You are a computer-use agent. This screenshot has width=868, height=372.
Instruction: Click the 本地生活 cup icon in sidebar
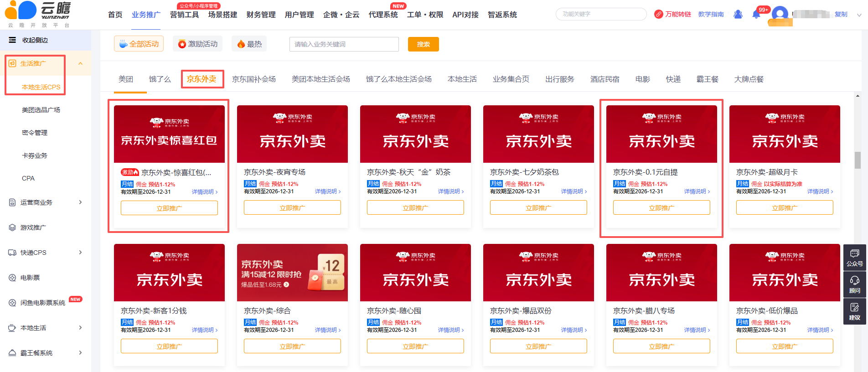(12, 328)
